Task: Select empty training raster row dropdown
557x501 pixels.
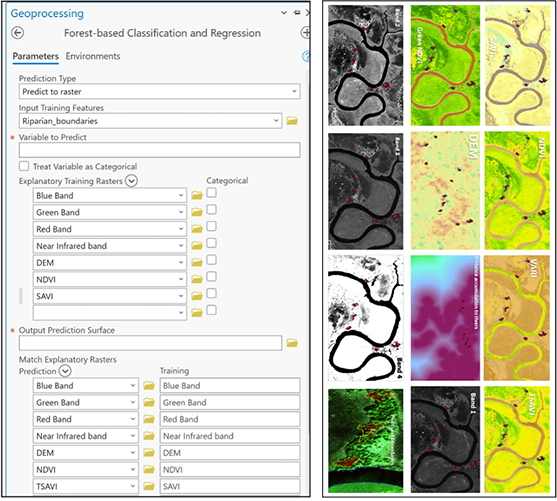Action: point(181,313)
